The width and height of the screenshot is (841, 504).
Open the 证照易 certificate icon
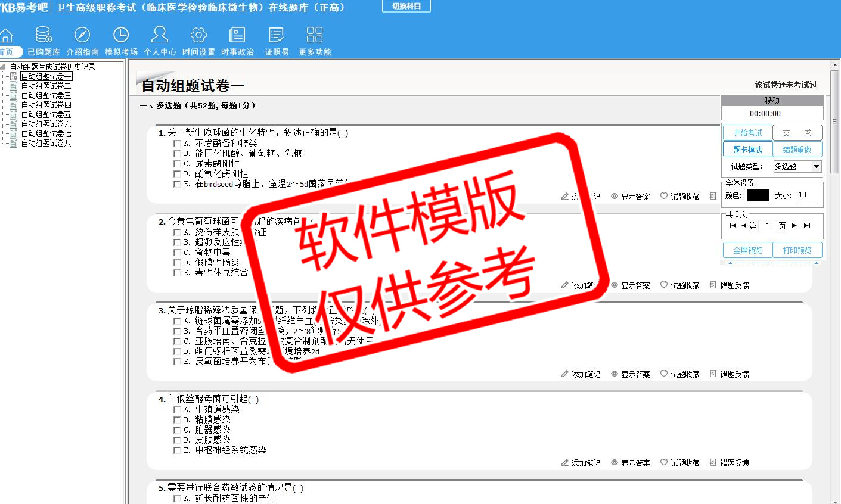point(277,35)
